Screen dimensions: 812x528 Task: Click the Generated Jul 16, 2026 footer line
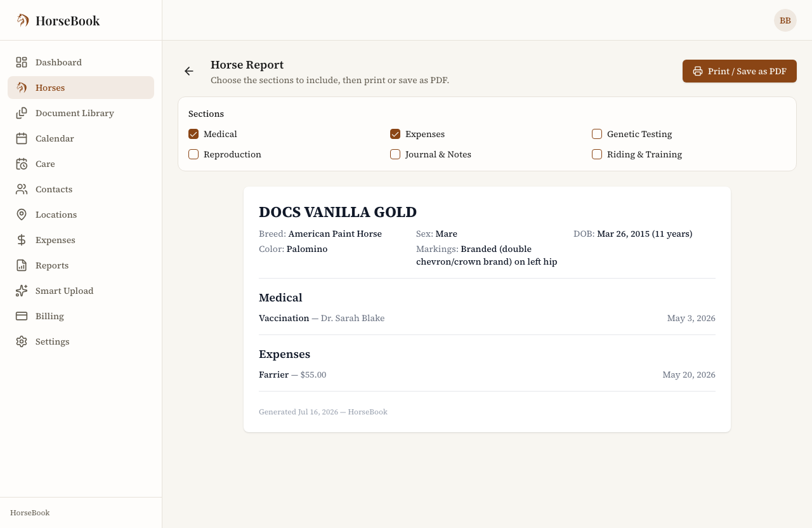click(x=323, y=412)
